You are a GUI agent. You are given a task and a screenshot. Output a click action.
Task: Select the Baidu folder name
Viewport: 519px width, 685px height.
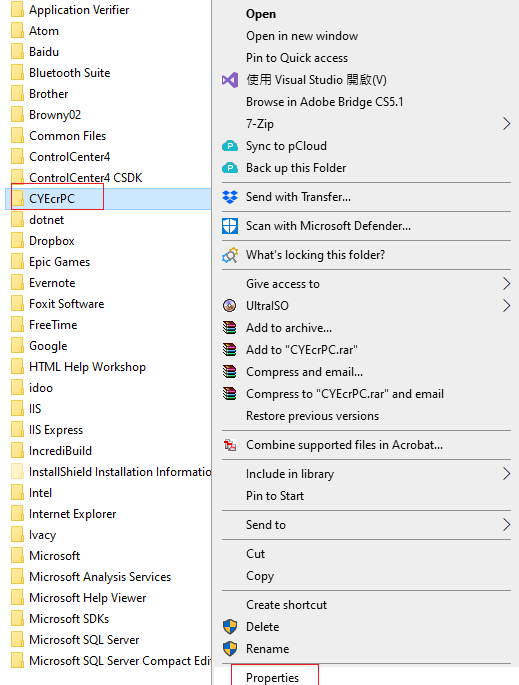(x=44, y=52)
